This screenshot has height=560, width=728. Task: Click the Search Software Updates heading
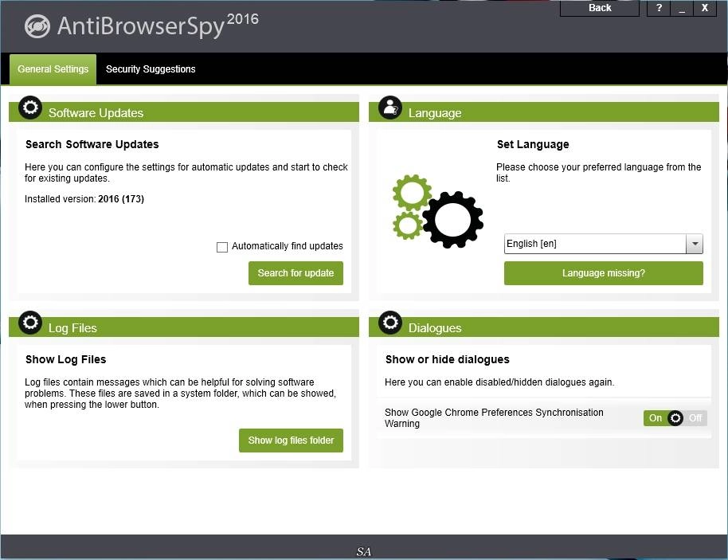(x=92, y=144)
